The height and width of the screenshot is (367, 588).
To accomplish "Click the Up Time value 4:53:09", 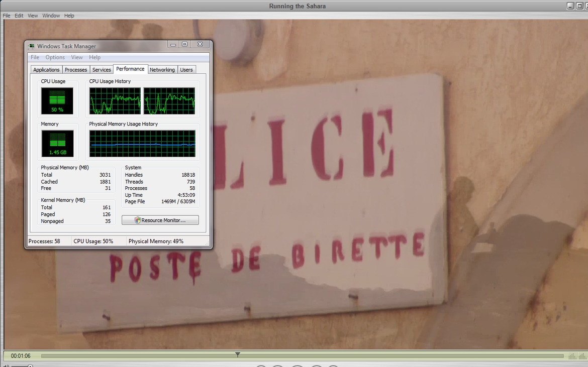I will (186, 195).
